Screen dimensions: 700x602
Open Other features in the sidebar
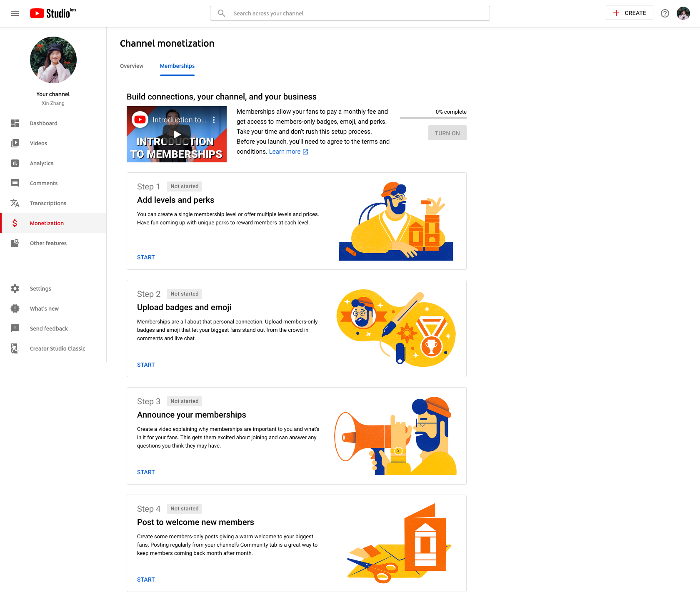pos(48,243)
